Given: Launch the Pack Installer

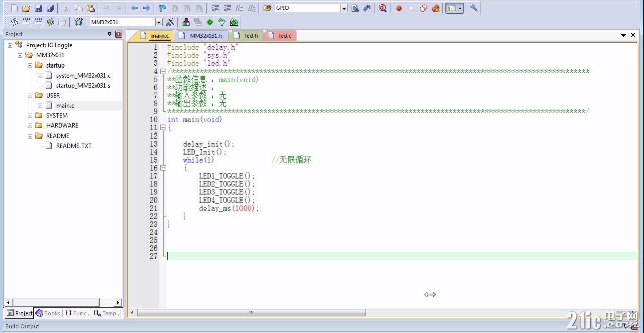Looking at the screenshot, I should [234, 22].
